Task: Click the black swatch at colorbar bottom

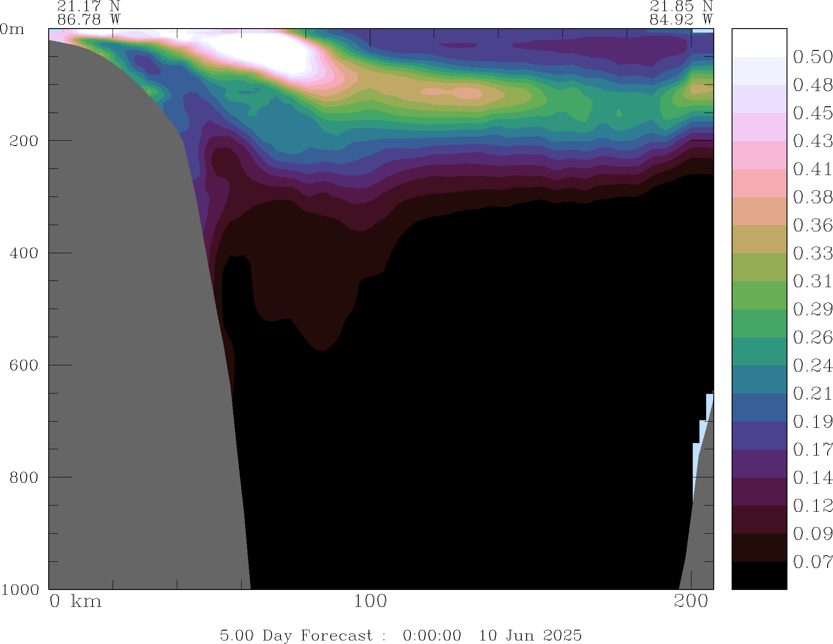Action: coord(759,575)
